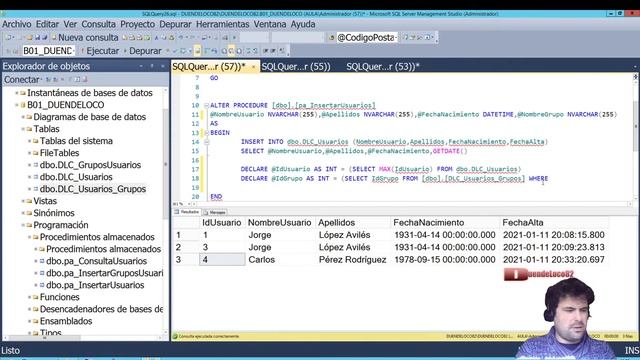The height and width of the screenshot is (360, 640).
Task: Select result row header 2
Action: [186, 247]
